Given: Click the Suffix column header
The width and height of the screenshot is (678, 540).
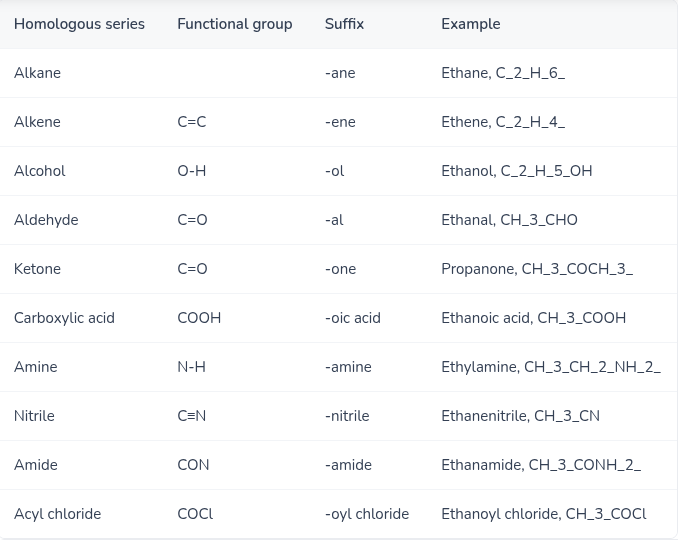Looking at the screenshot, I should point(345,24).
